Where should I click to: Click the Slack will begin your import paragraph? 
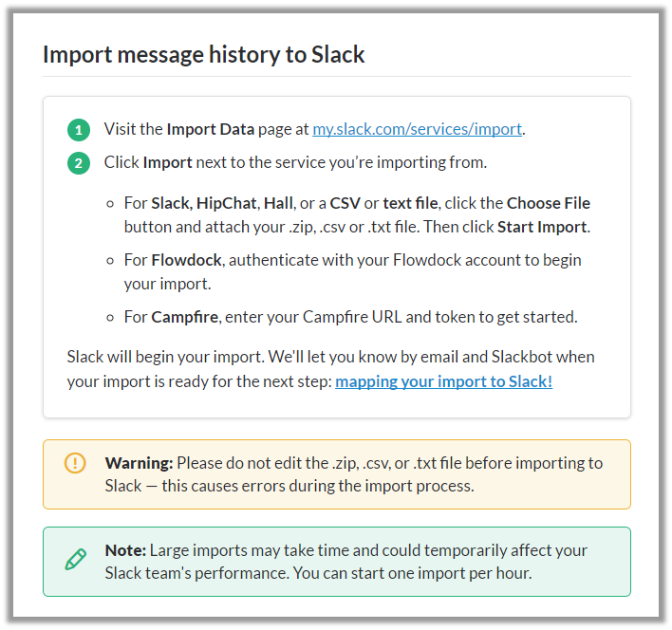pos(331,369)
